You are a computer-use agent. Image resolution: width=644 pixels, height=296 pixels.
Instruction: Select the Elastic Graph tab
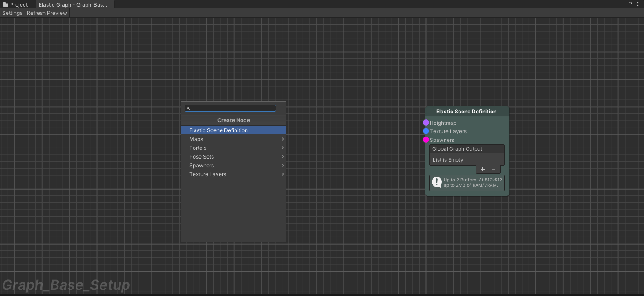click(x=73, y=4)
